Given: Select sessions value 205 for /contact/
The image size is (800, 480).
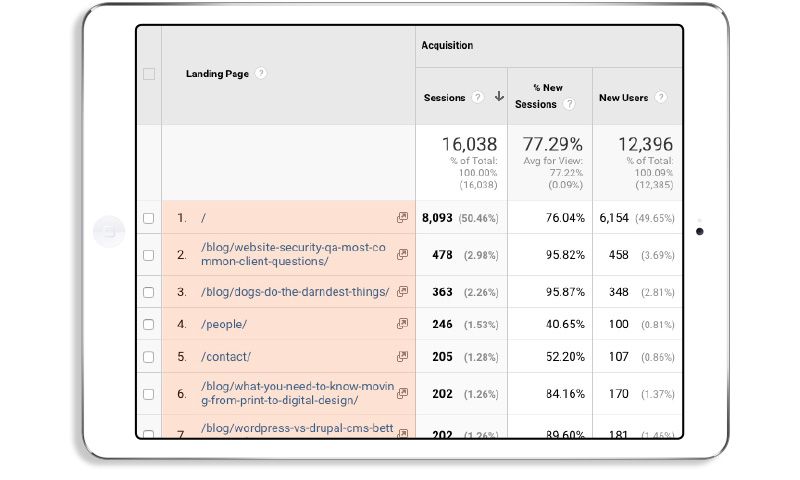Looking at the screenshot, I should pos(442,357).
